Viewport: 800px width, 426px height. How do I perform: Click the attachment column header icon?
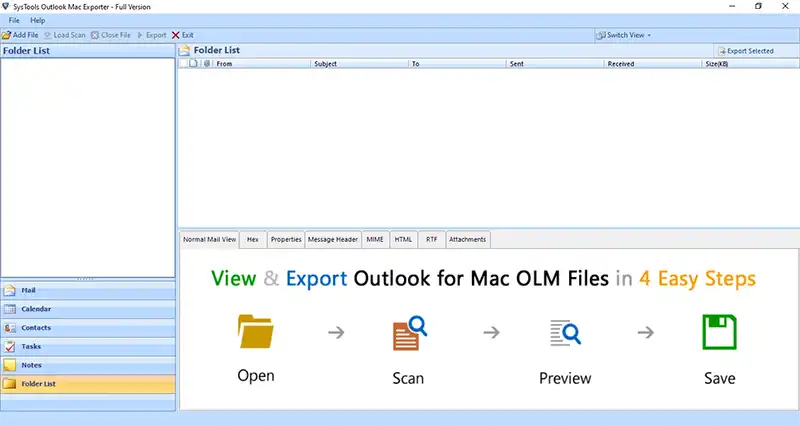pyautogui.click(x=207, y=64)
